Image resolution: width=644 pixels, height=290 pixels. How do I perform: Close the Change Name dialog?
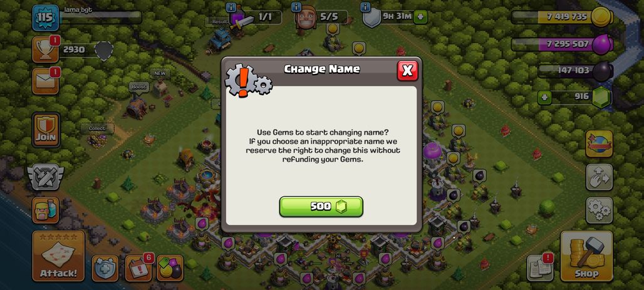(x=407, y=71)
